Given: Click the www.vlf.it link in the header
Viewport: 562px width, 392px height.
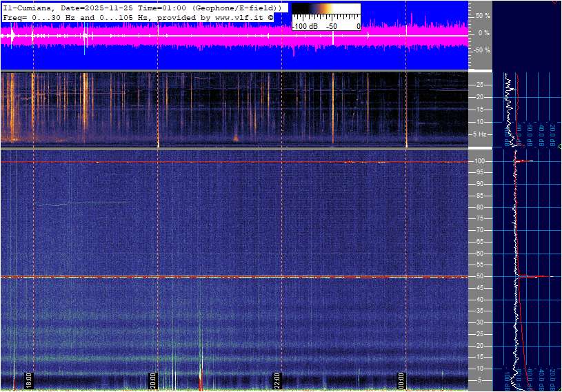Looking at the screenshot, I should click(228, 17).
